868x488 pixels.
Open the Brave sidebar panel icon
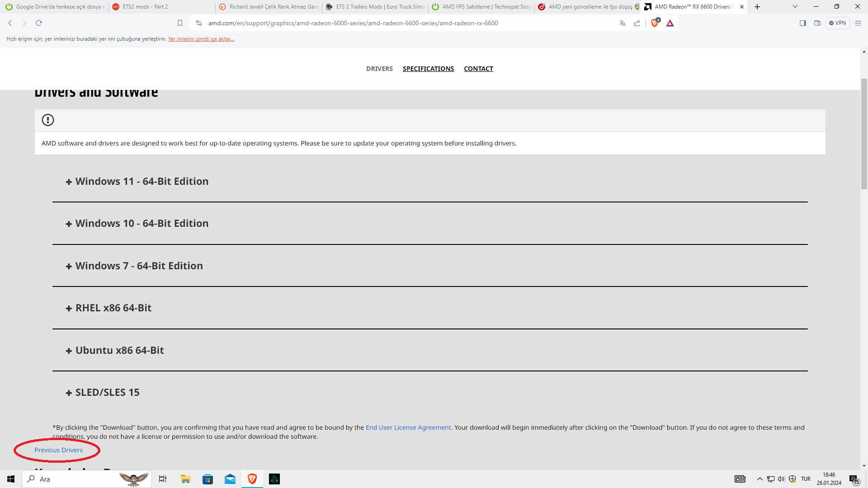point(803,23)
